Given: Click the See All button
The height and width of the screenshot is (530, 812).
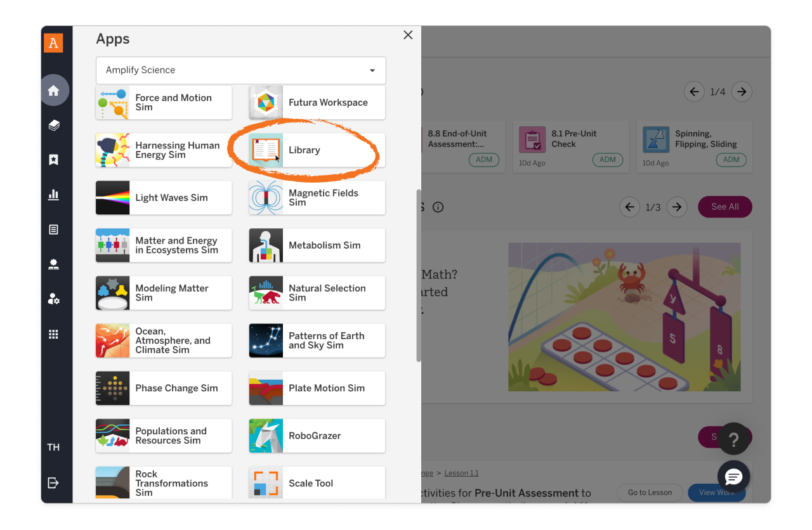Looking at the screenshot, I should (x=724, y=207).
